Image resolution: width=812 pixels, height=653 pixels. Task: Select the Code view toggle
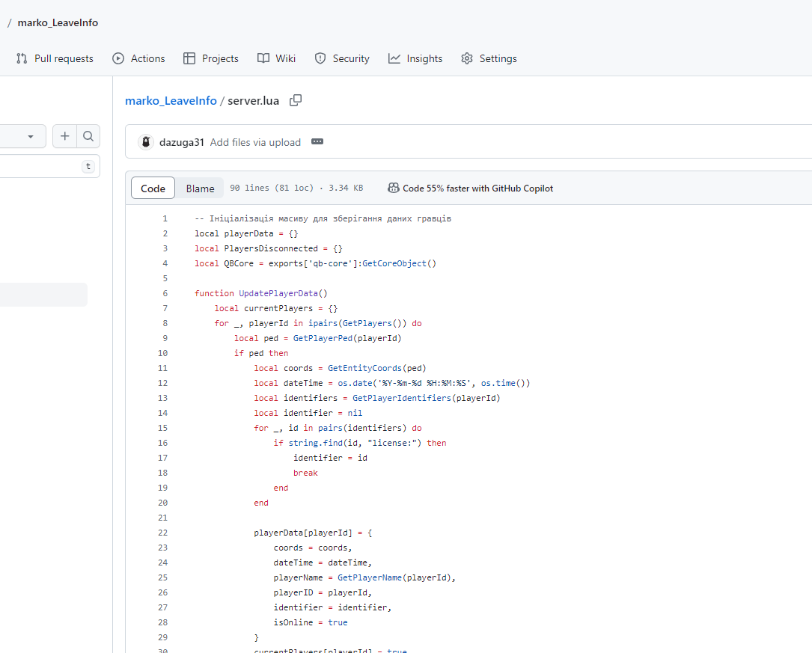[153, 188]
